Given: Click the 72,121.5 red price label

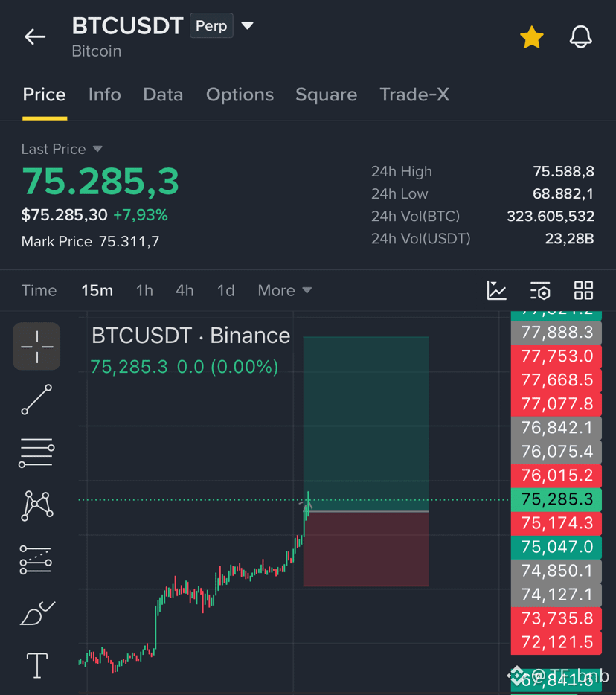Looking at the screenshot, I should [x=556, y=643].
